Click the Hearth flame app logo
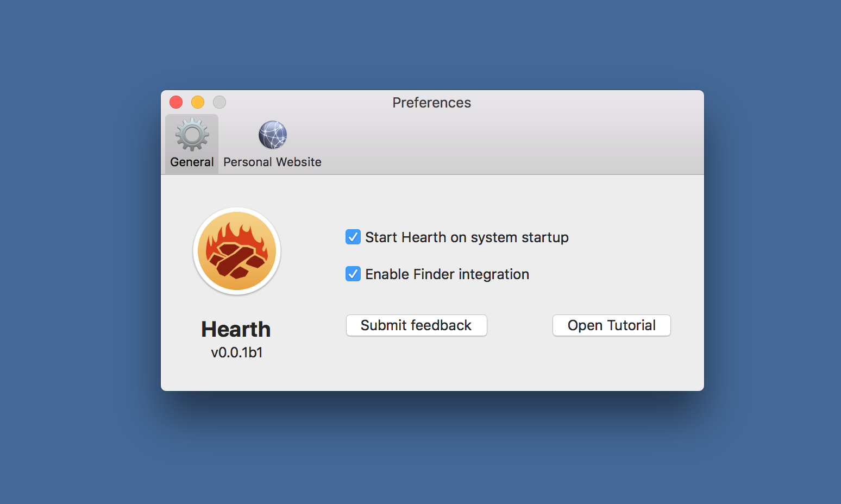This screenshot has height=504, width=841. tap(237, 251)
